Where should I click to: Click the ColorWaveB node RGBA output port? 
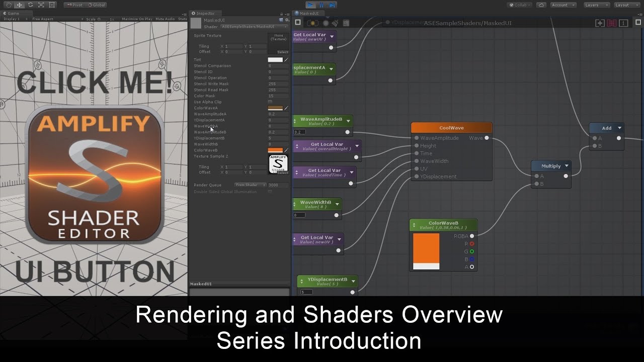tap(471, 236)
